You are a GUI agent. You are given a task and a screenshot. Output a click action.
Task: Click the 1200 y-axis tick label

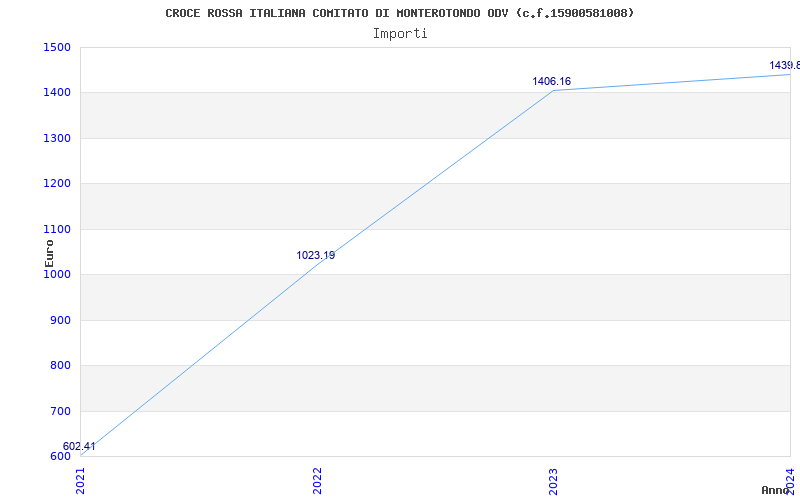[57, 184]
